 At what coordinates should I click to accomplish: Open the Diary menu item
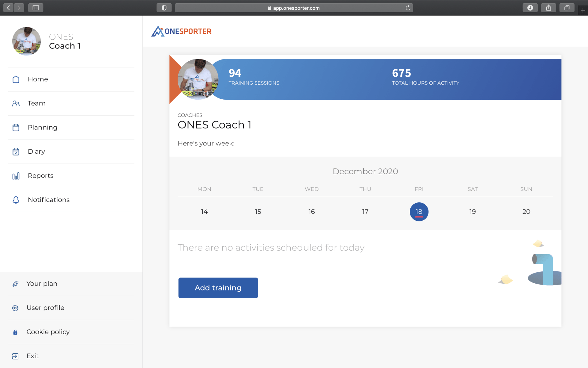(71, 152)
